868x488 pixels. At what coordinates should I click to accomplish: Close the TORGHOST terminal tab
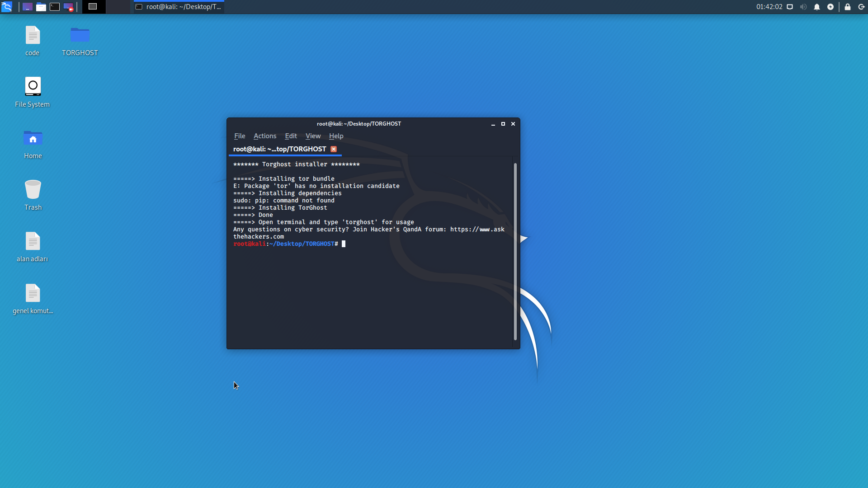[334, 149]
